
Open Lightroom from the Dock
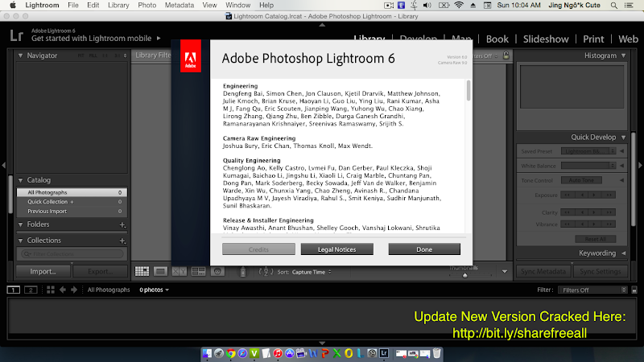click(x=384, y=353)
